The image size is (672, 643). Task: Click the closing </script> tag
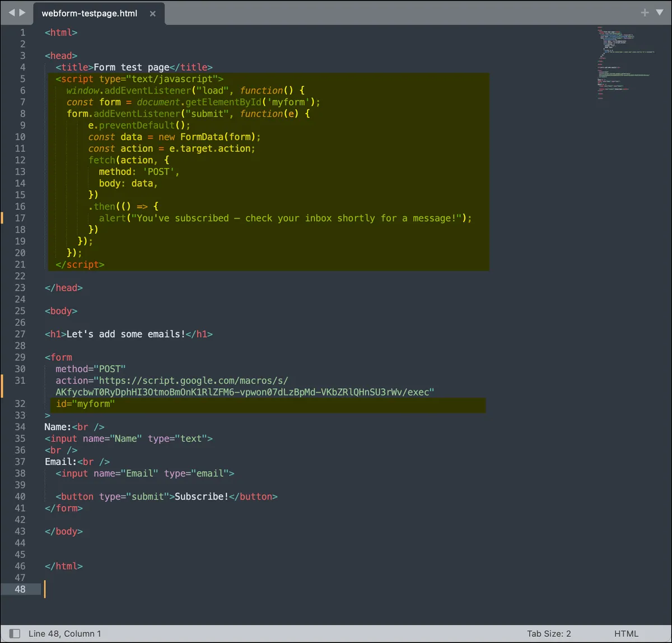point(80,264)
